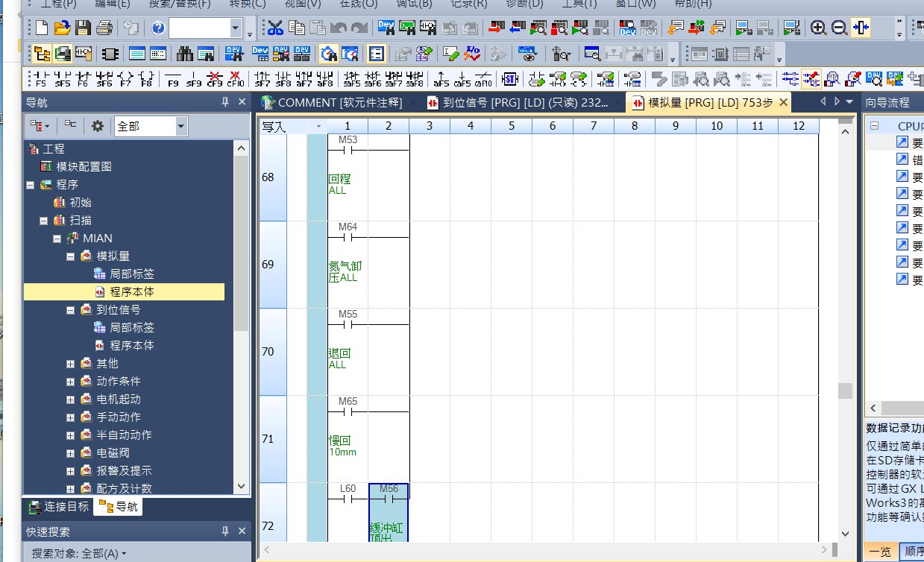Click the Open project folder icon
The image size is (924, 562).
(63, 28)
